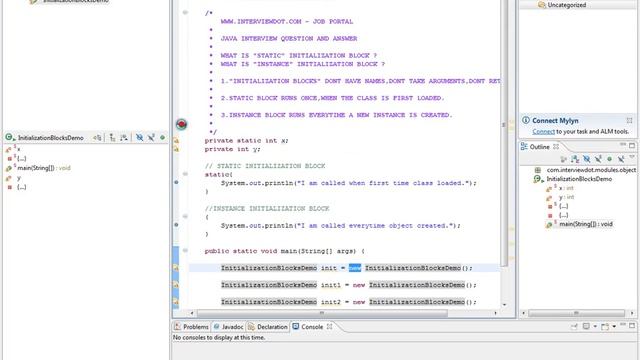Click Focus on Active Task in Outline toolbar
This screenshot has width=640, height=360.
[563, 158]
